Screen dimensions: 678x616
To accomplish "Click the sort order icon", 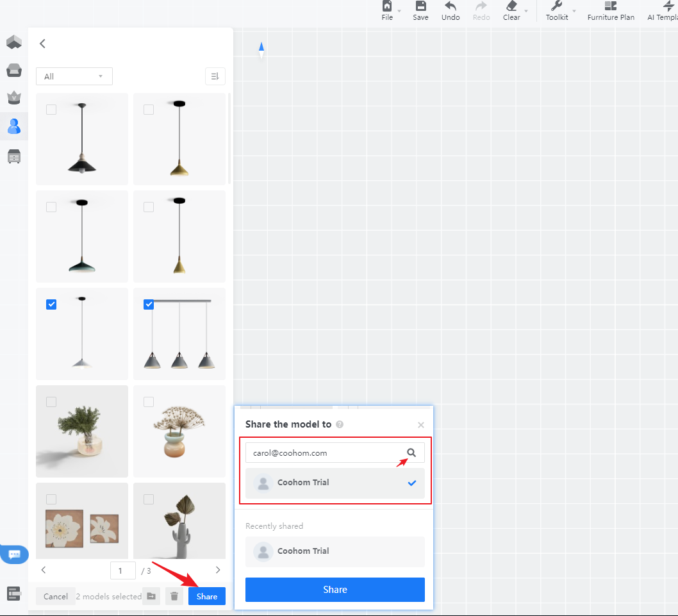I will click(x=215, y=76).
